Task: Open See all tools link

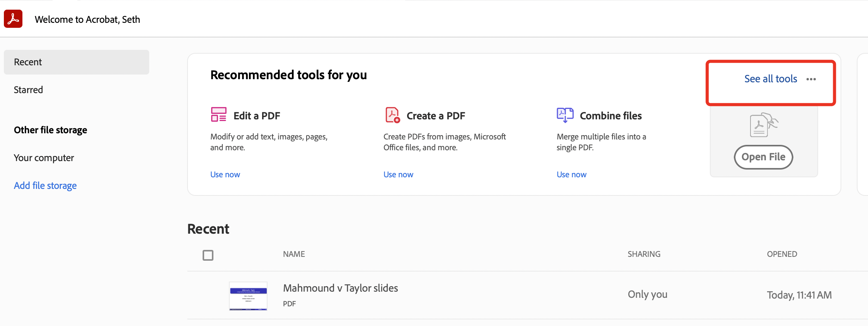Action: pyautogui.click(x=771, y=79)
